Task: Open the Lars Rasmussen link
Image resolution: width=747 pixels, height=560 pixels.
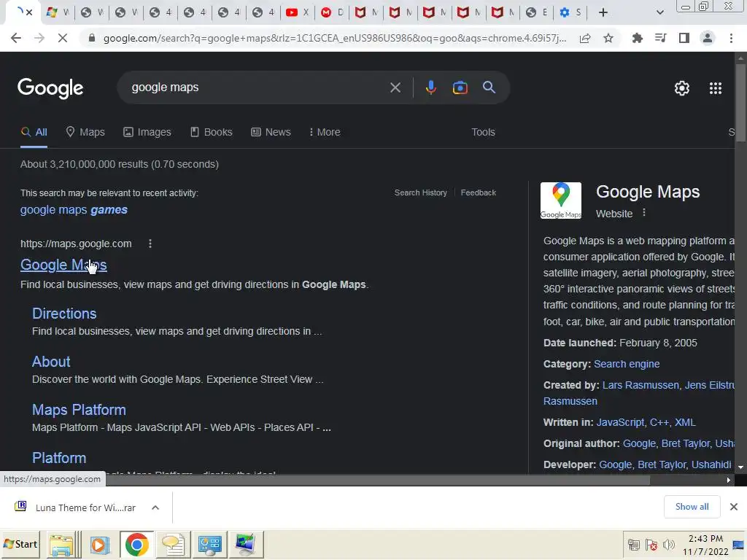Action: [x=640, y=385]
